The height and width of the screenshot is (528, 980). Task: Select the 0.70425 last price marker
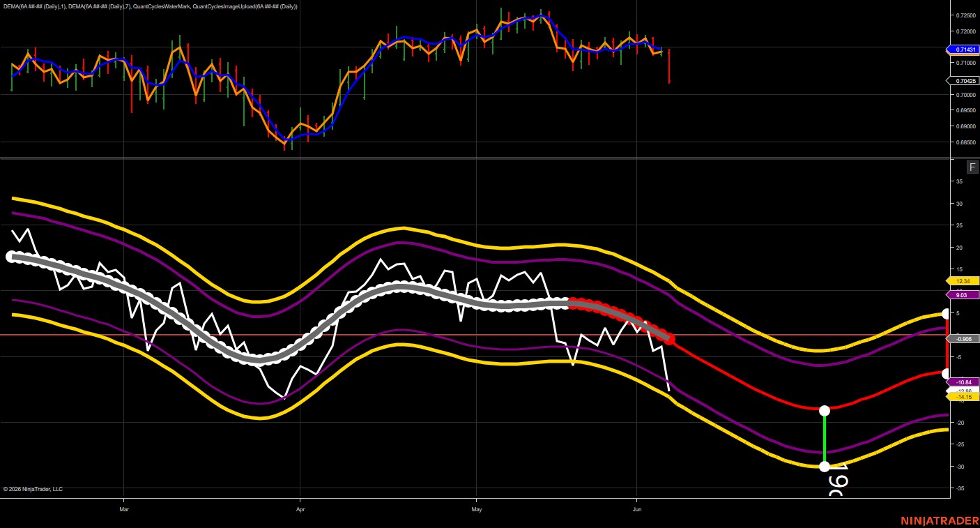pyautogui.click(x=963, y=81)
